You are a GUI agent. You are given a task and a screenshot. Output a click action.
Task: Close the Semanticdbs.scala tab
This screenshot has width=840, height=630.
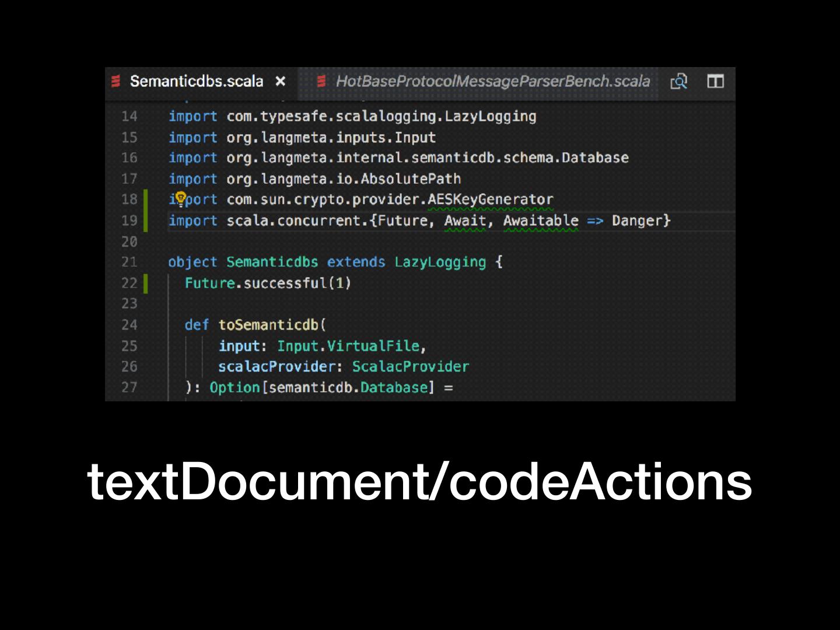281,81
